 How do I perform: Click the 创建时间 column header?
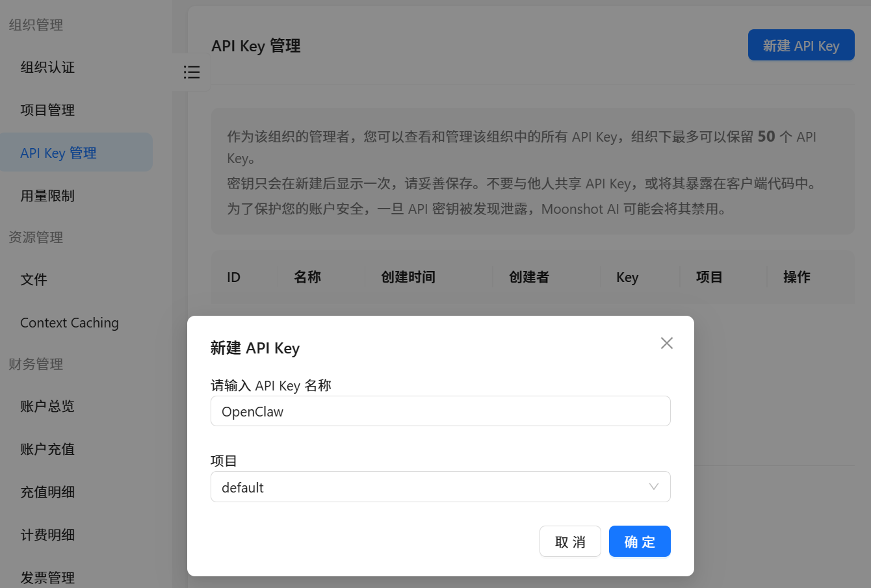408,277
